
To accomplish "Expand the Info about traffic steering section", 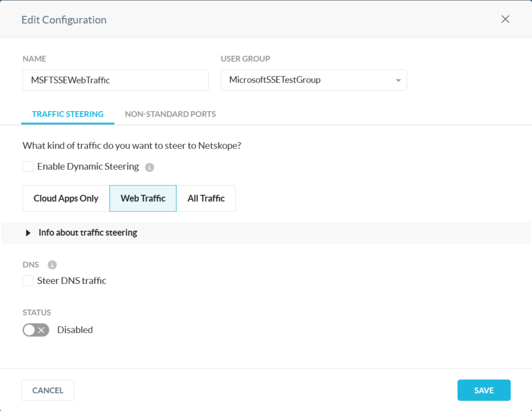I will 87,232.
